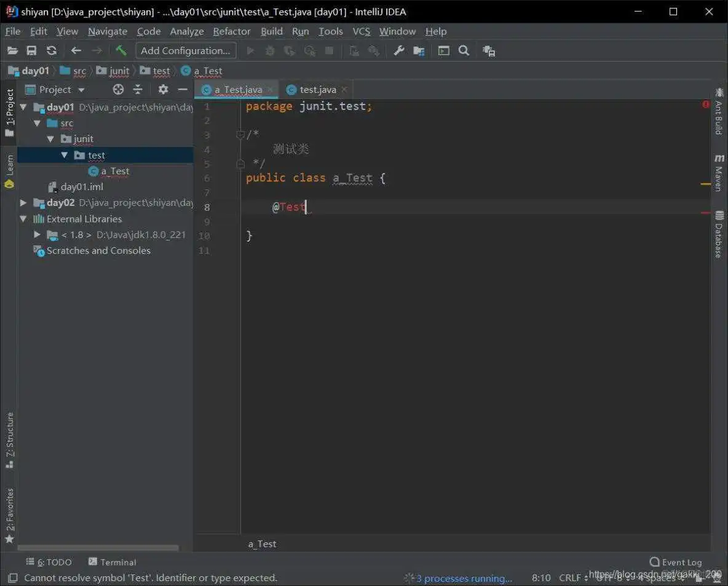Expand the day02 project node
Screen dimensions: 728x586
(x=23, y=202)
